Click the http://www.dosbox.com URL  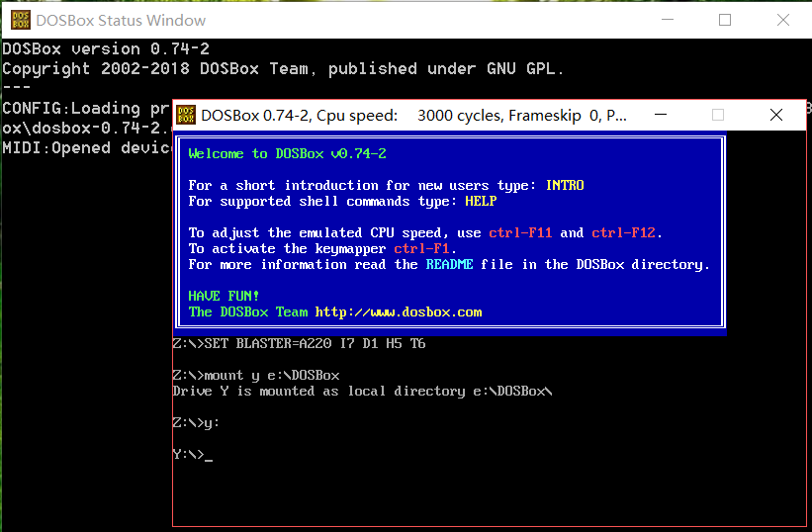(x=399, y=312)
